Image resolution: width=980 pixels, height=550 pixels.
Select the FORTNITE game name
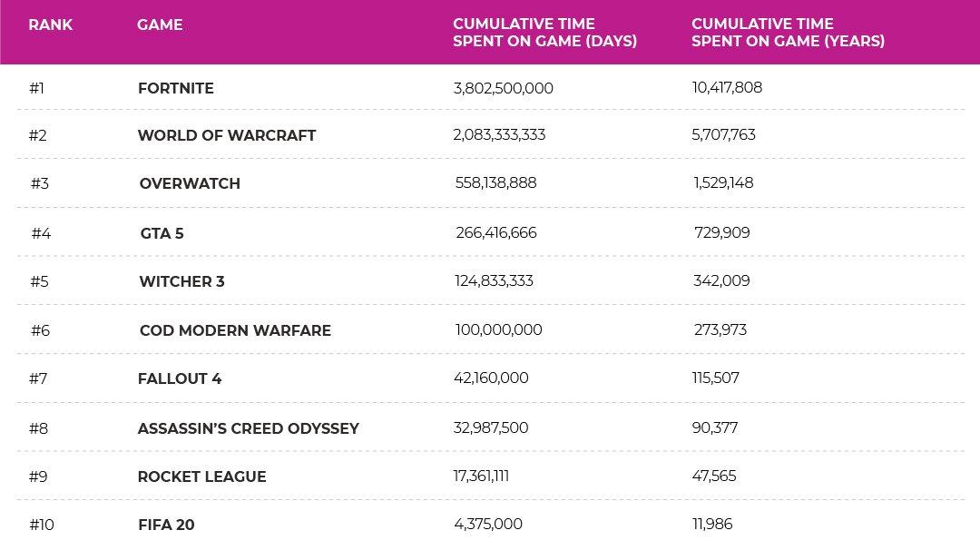pyautogui.click(x=176, y=88)
